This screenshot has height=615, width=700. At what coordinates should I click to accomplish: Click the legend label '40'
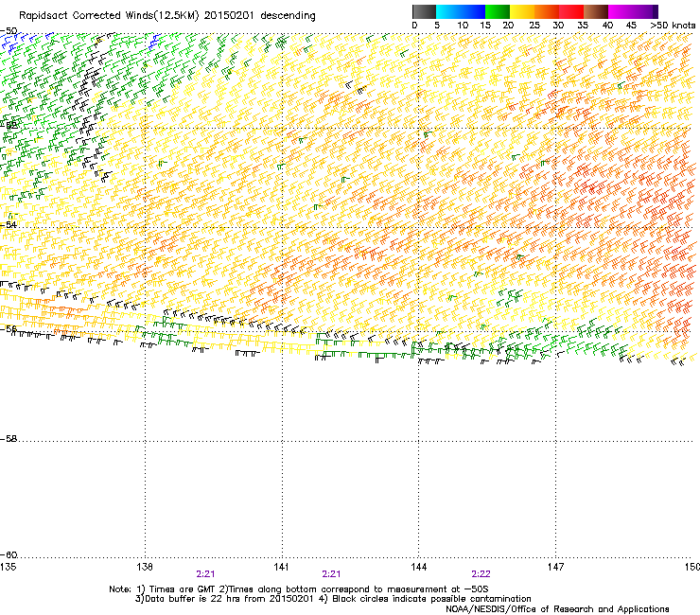pos(607,26)
